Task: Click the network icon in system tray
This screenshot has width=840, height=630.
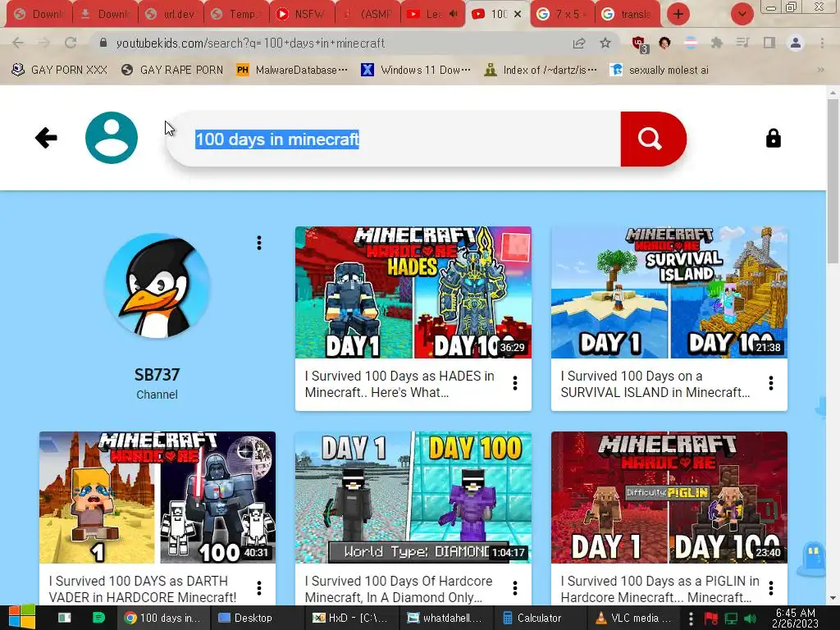Action: pyautogui.click(x=731, y=619)
